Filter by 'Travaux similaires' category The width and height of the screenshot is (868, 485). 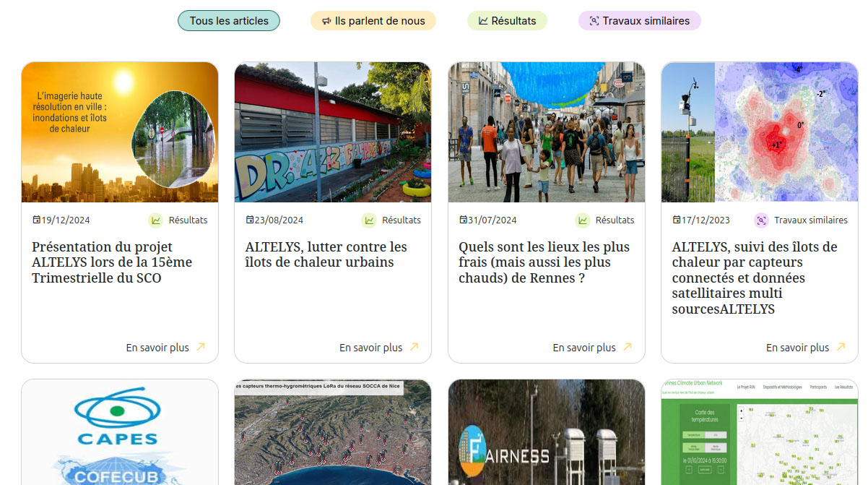[639, 21]
